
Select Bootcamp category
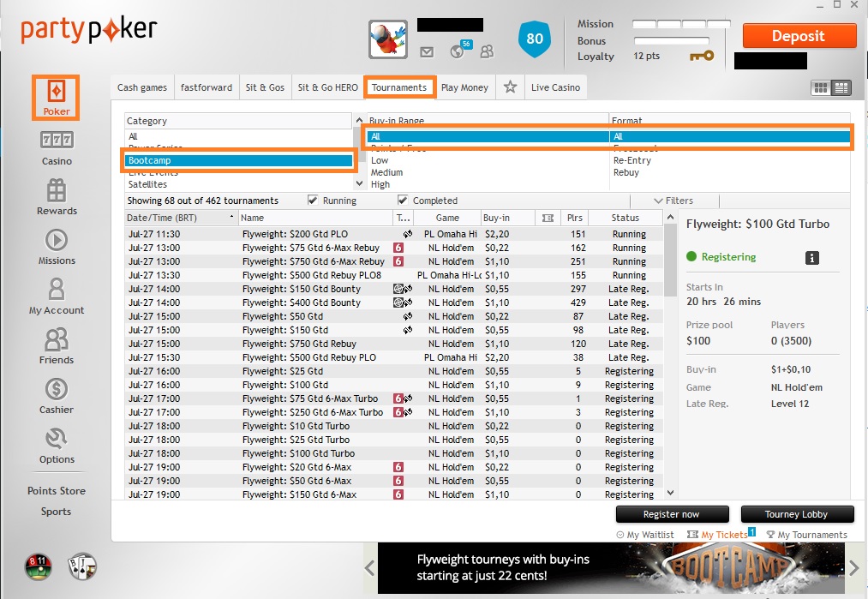click(x=238, y=160)
